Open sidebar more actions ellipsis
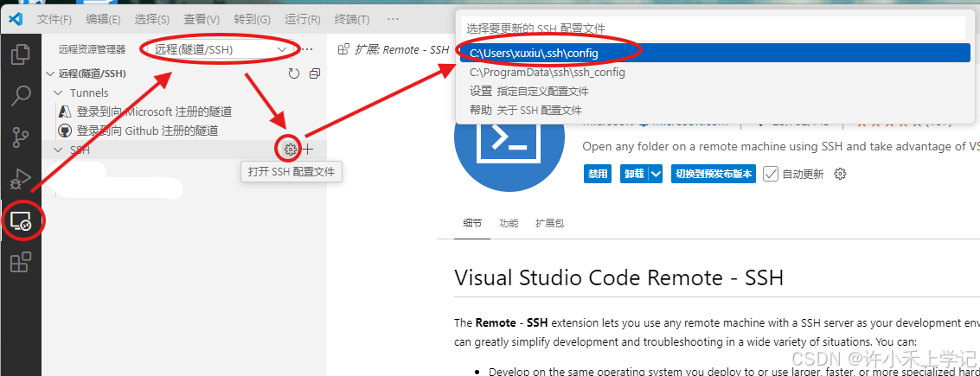The width and height of the screenshot is (980, 376). (x=306, y=49)
